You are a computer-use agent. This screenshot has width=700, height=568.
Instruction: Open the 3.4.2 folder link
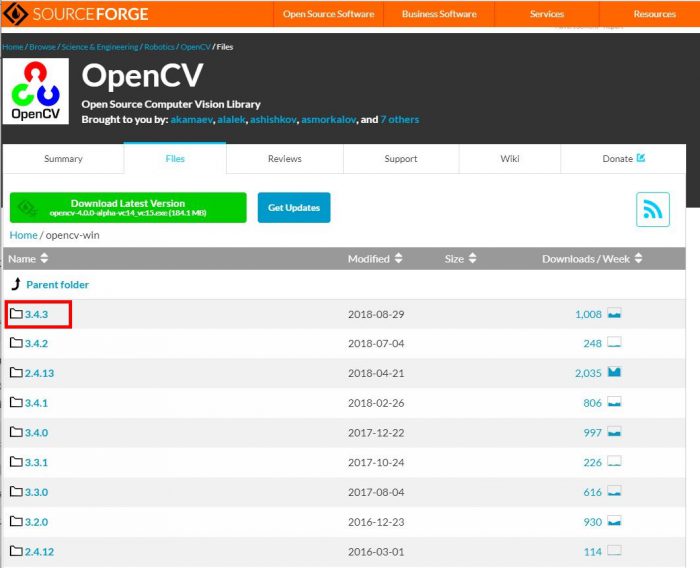click(x=36, y=343)
